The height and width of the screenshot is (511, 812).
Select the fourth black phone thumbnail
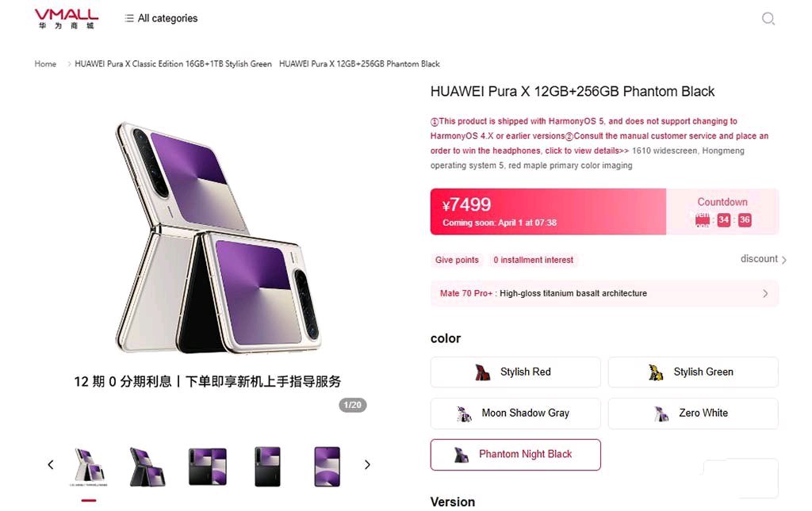(x=267, y=467)
